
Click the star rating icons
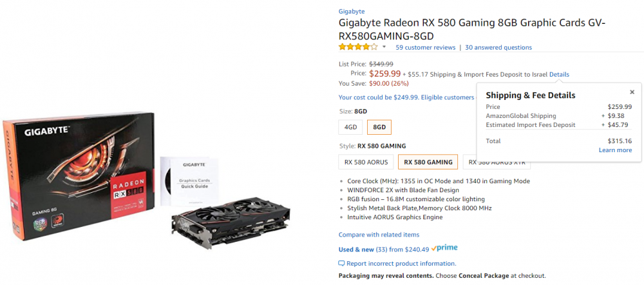pos(358,47)
